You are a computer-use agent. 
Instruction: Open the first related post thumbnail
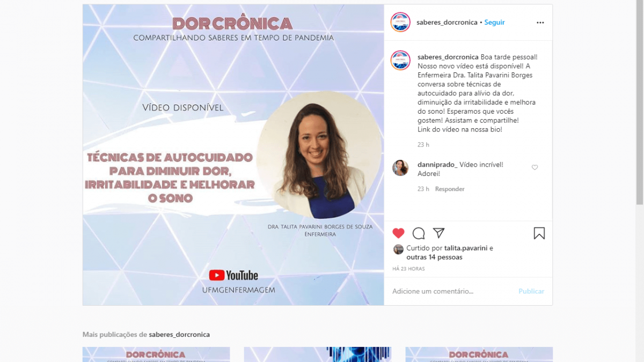[156, 354]
